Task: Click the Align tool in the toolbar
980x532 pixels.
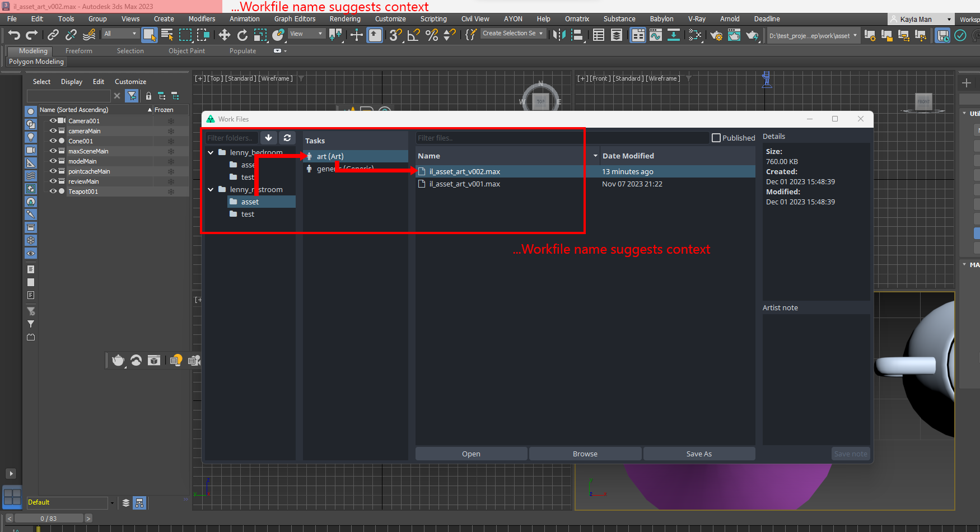Action: tap(577, 35)
